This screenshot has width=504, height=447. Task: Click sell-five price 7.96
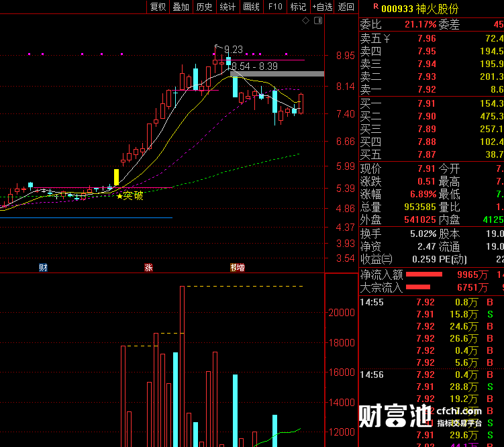427,38
